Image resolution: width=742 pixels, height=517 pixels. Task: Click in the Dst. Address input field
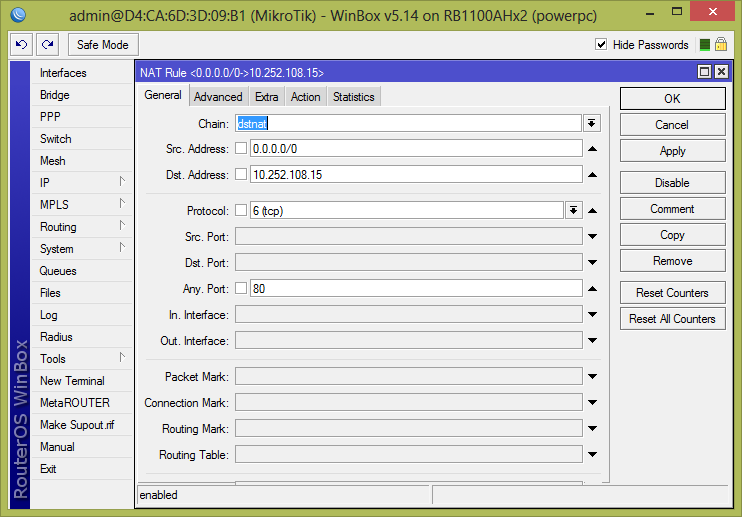(x=416, y=175)
